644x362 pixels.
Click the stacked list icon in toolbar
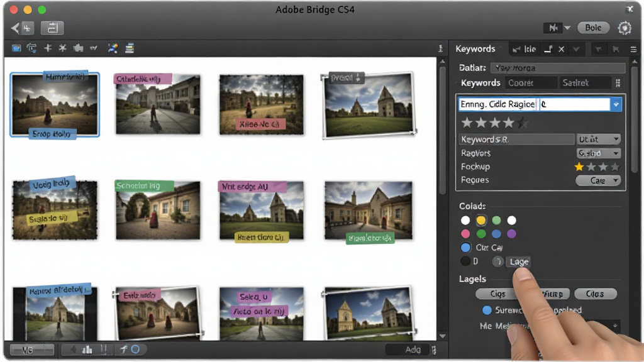pyautogui.click(x=130, y=48)
